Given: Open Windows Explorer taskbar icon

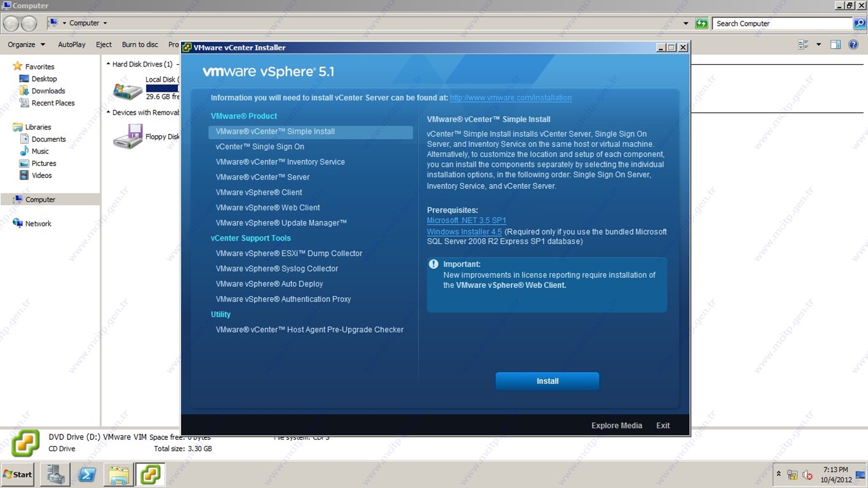Looking at the screenshot, I should [x=119, y=475].
